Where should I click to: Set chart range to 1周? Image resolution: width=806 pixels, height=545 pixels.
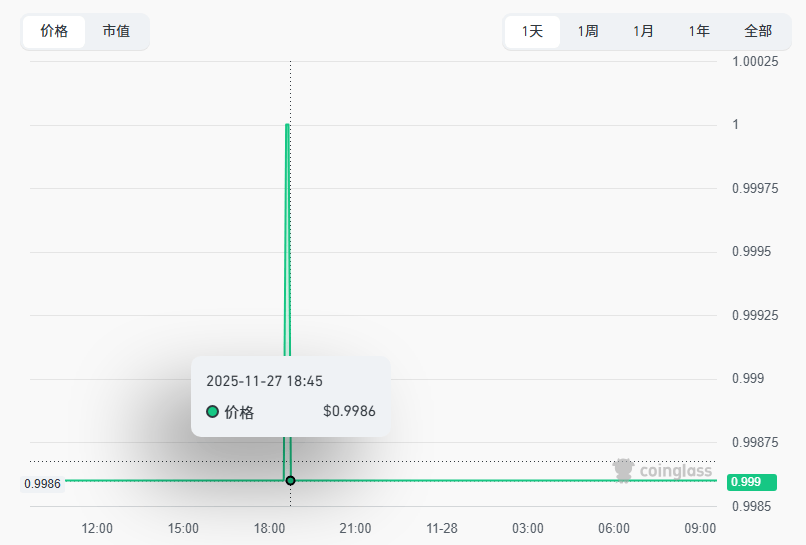tap(588, 31)
